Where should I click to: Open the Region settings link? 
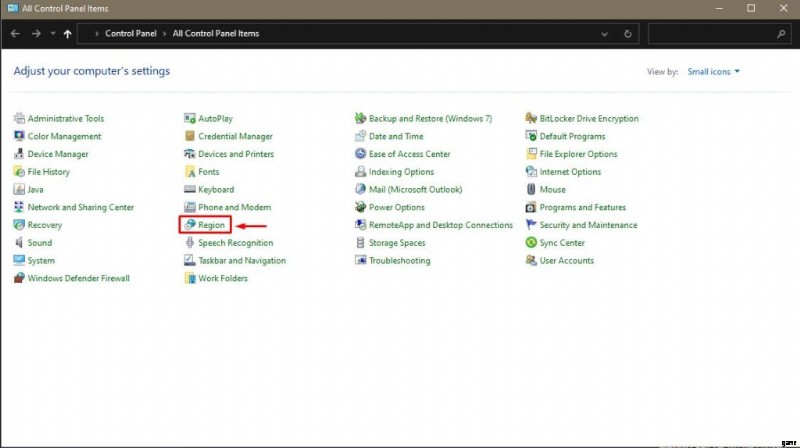pos(211,225)
